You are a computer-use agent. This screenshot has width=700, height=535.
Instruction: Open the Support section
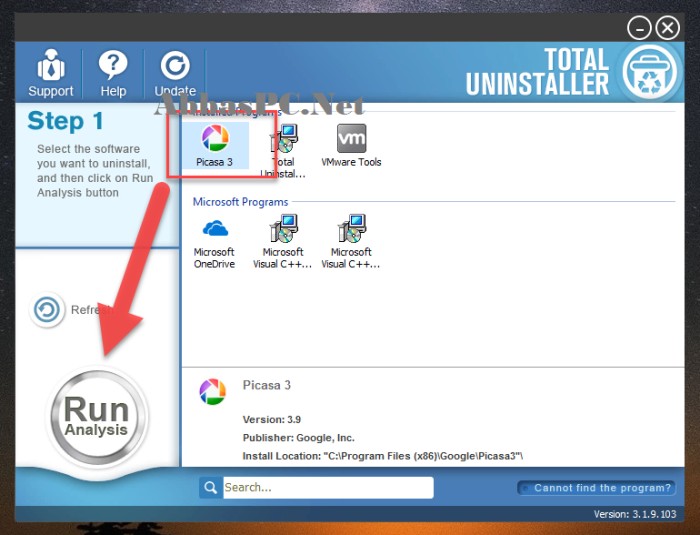[x=50, y=74]
